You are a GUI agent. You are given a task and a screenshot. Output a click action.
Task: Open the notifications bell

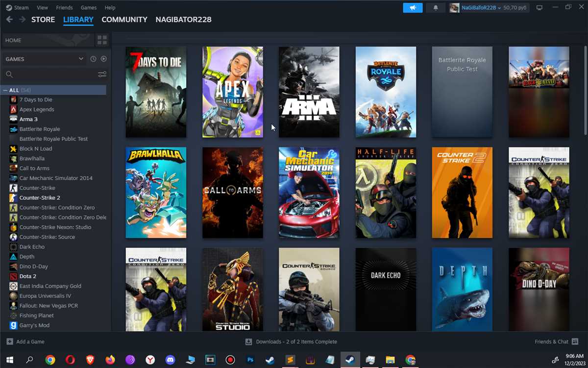point(436,8)
